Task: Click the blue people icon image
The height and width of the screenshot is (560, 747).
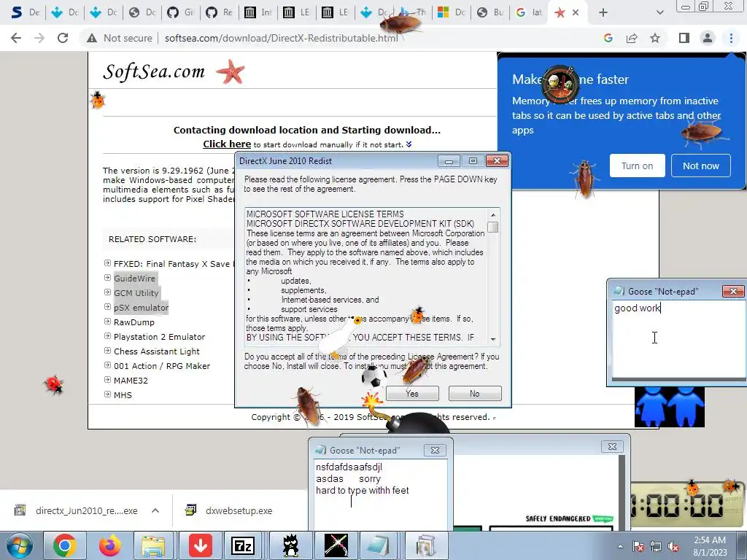Action: click(x=670, y=407)
